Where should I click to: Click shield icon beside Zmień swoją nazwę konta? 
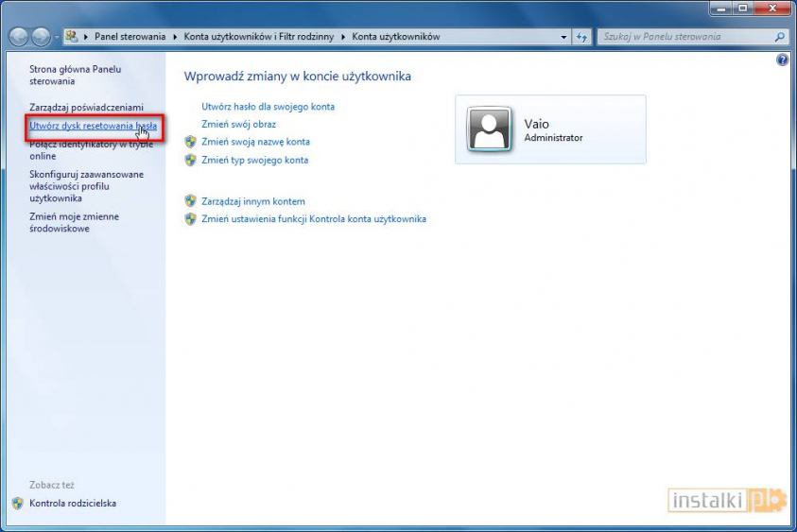pos(190,142)
